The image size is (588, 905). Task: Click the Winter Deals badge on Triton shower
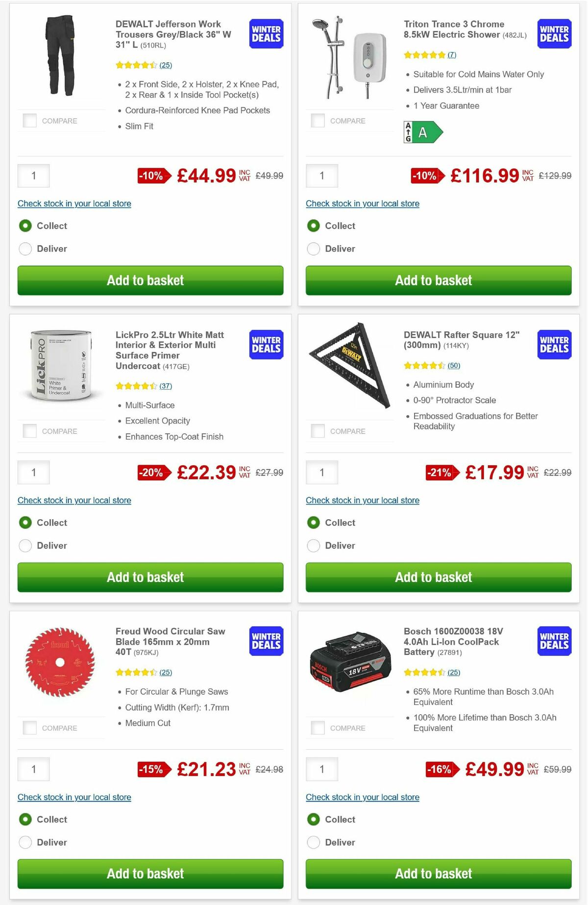click(x=553, y=33)
